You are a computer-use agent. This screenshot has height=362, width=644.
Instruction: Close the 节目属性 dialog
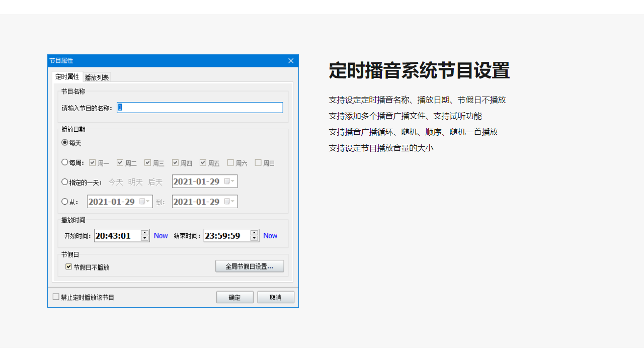(291, 61)
